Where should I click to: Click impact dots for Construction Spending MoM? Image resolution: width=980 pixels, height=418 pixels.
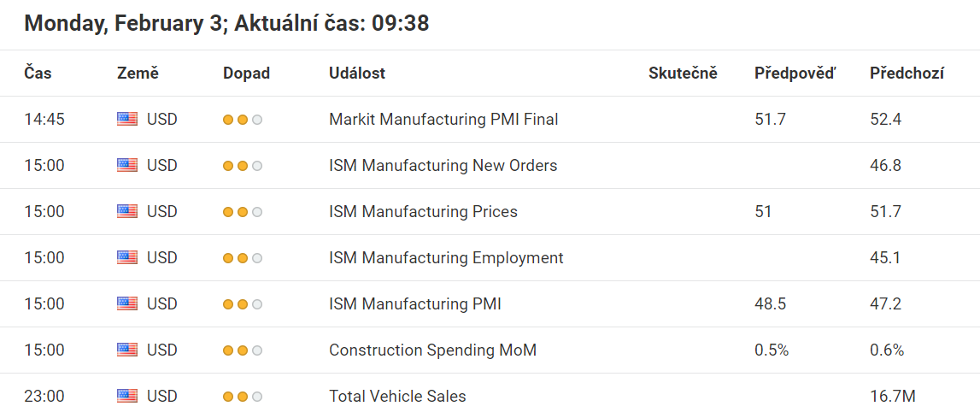243,350
